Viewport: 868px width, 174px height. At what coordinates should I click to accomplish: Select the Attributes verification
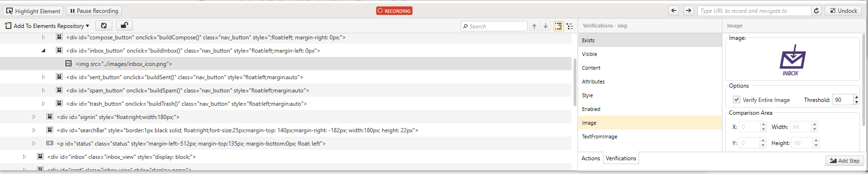[650, 82]
